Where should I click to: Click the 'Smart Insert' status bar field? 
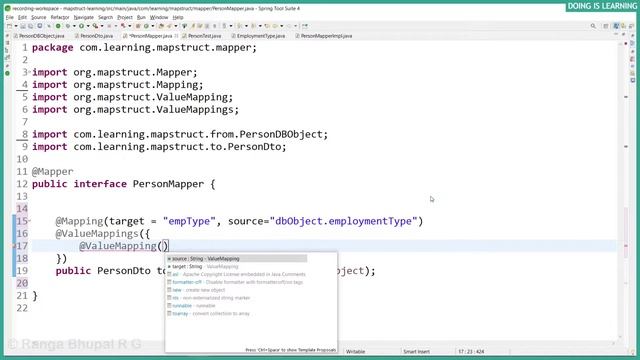[x=416, y=351]
